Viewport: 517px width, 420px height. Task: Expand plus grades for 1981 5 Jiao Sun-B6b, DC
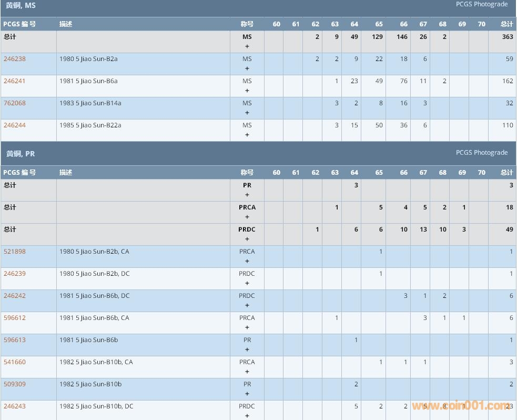point(247,305)
